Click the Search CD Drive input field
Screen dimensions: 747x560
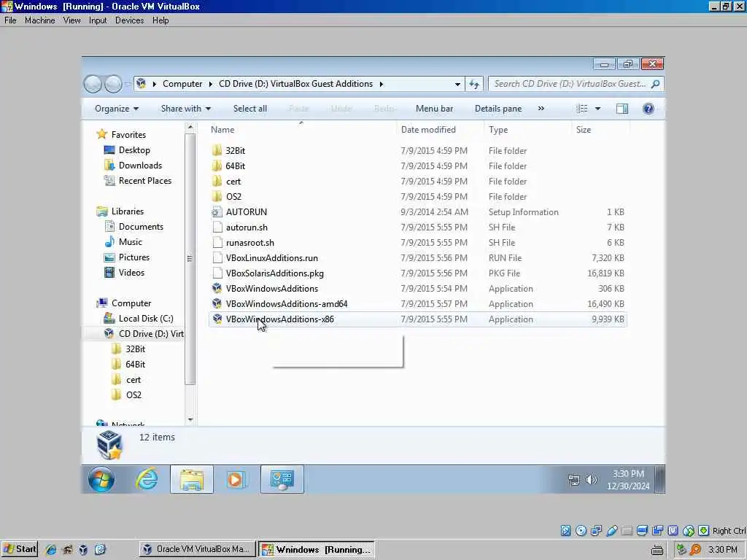[570, 84]
